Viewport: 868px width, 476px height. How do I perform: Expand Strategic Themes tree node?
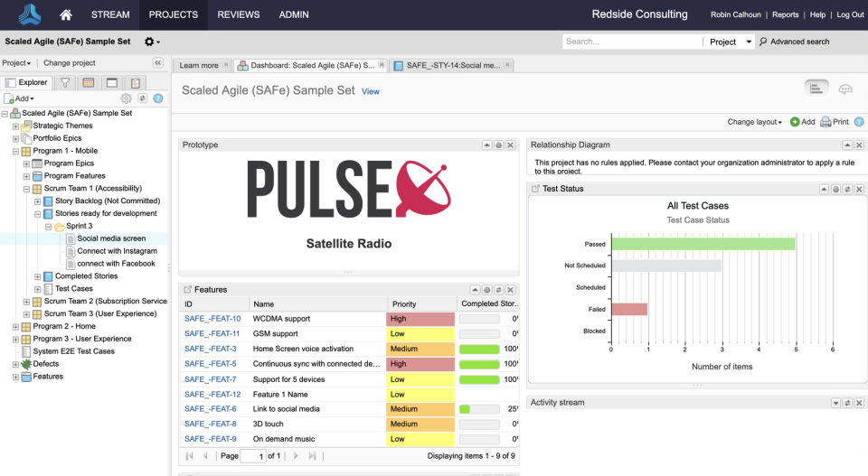(x=15, y=126)
